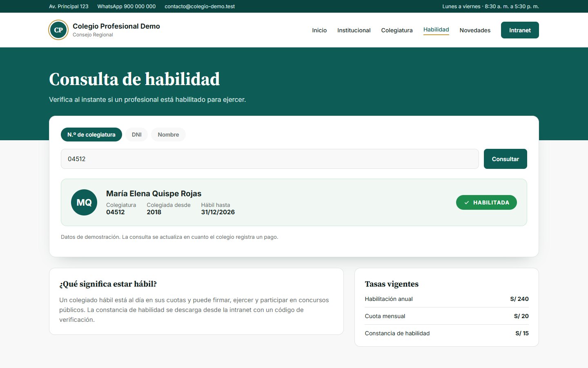Image resolution: width=588 pixels, height=368 pixels.
Task: Click the Datos de demostración note
Action: tap(169, 237)
